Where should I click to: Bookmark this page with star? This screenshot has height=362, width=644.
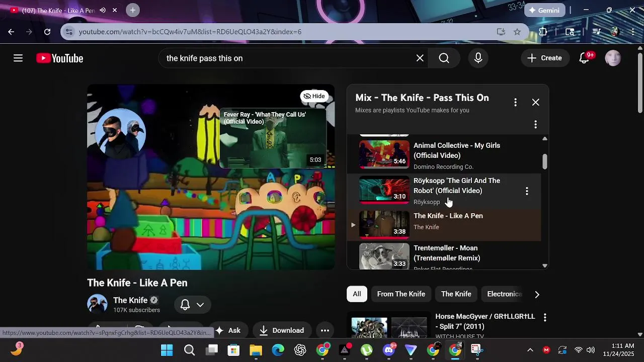pos(517,32)
